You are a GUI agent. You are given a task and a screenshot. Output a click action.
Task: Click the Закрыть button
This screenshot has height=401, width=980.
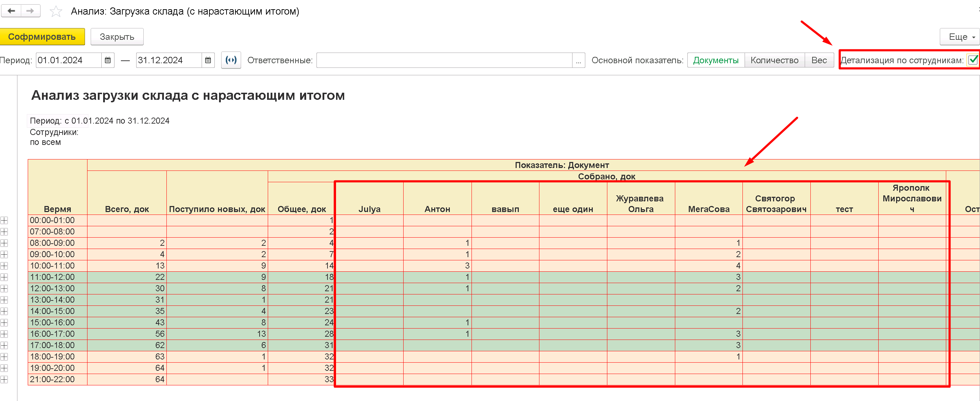coord(117,37)
